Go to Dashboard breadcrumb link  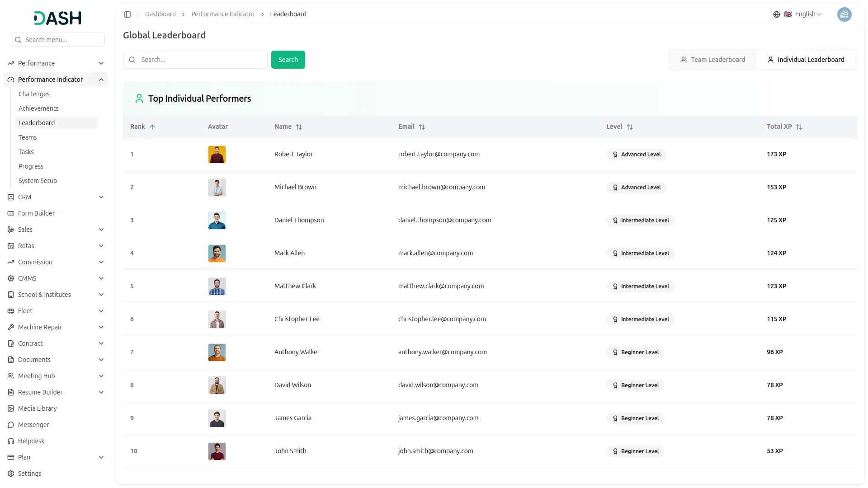pos(160,14)
